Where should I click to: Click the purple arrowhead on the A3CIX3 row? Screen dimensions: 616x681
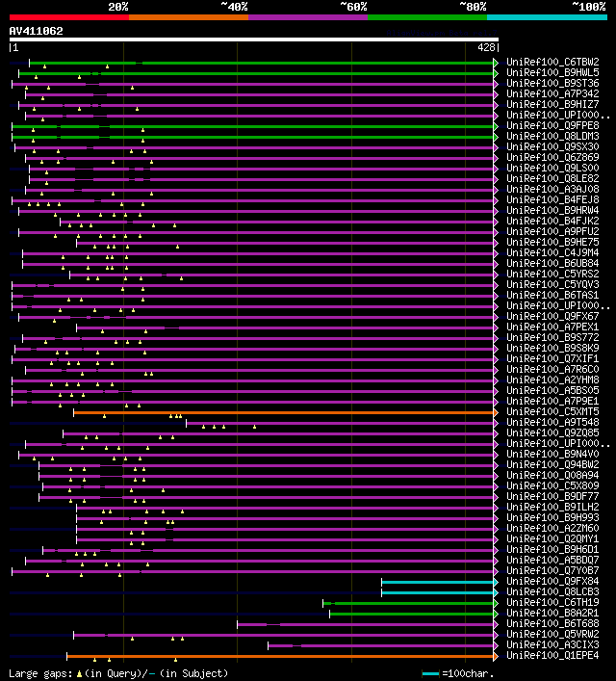pos(496,645)
